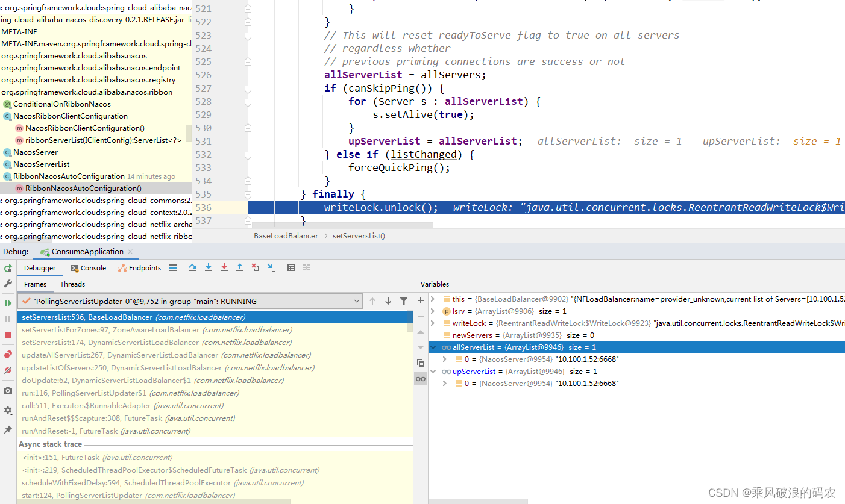Toggle the Pin Tab icon

click(8, 430)
